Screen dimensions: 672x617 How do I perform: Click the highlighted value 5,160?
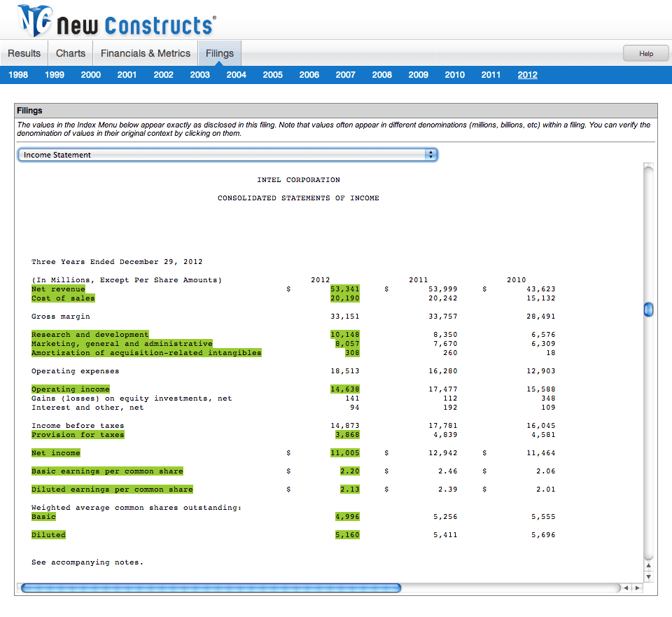tap(348, 534)
